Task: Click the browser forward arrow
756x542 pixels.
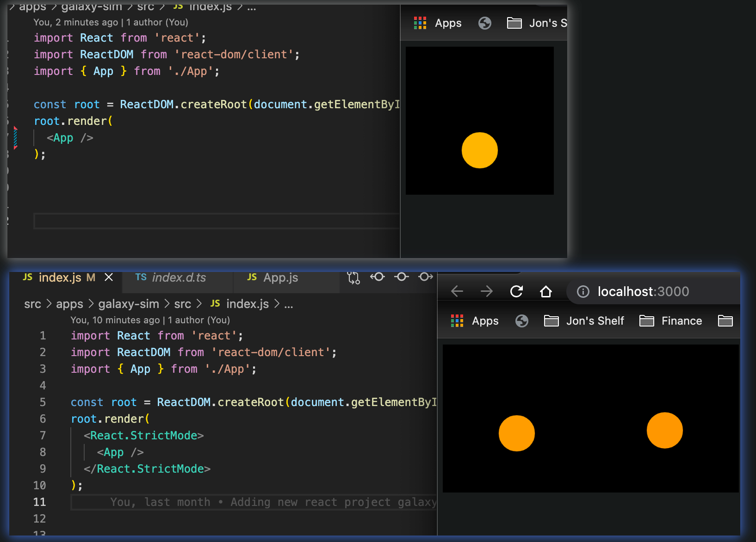Action: click(x=487, y=291)
